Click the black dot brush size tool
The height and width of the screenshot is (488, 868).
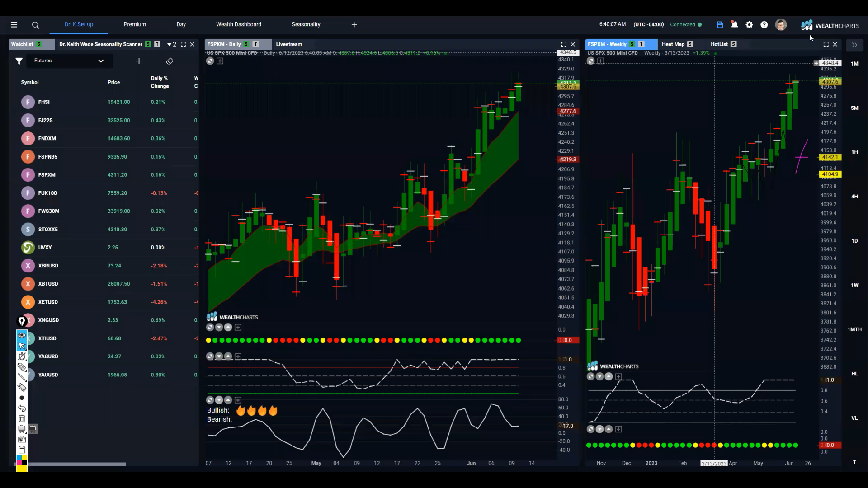(x=22, y=398)
